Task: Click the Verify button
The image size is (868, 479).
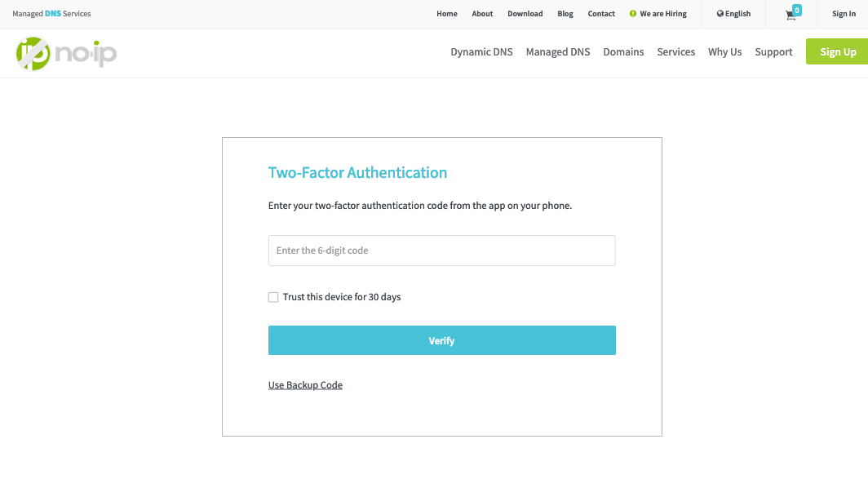Action: [441, 340]
